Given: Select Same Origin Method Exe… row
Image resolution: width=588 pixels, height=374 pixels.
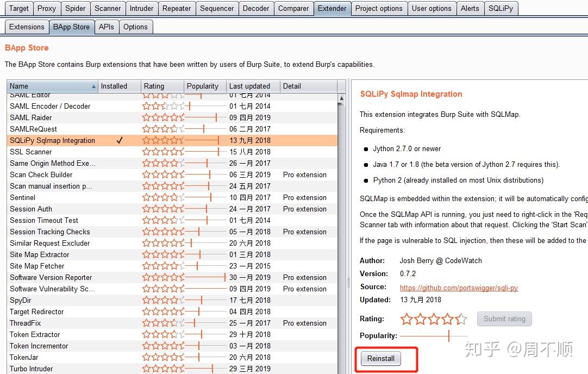Looking at the screenshot, I should coord(172,163).
